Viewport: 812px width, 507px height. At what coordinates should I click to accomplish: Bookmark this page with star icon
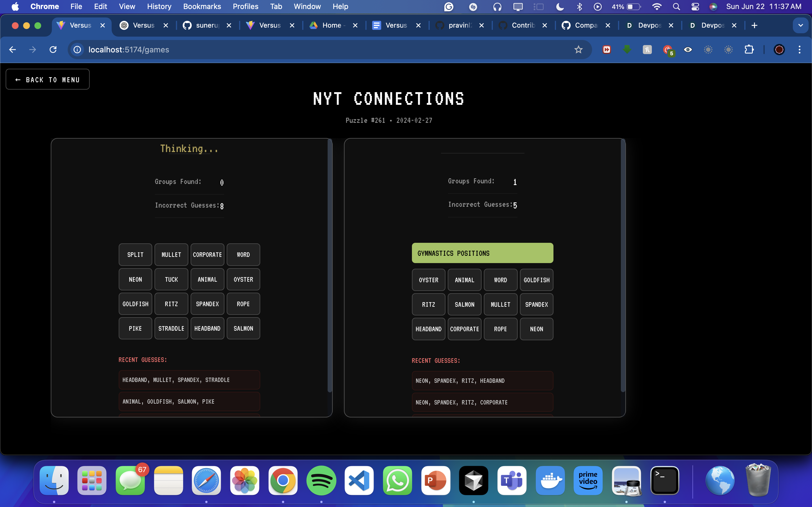(578, 50)
